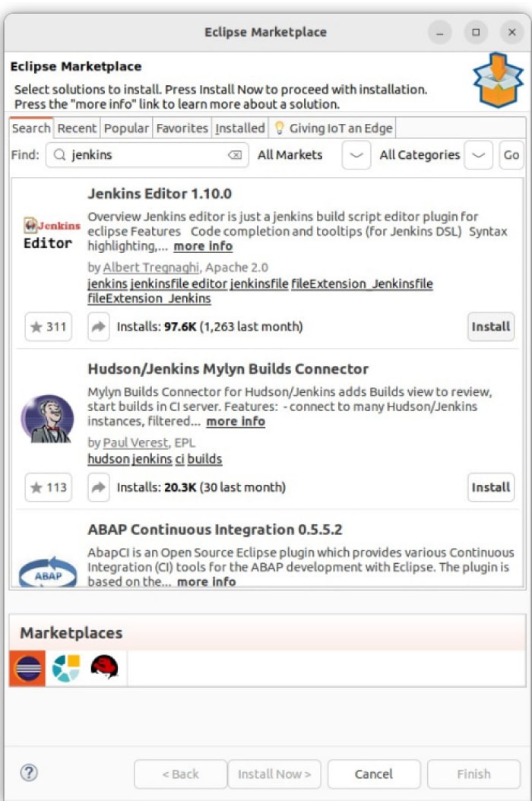Open author link Albert Tregnaghi
The width and height of the screenshot is (532, 801).
click(150, 268)
